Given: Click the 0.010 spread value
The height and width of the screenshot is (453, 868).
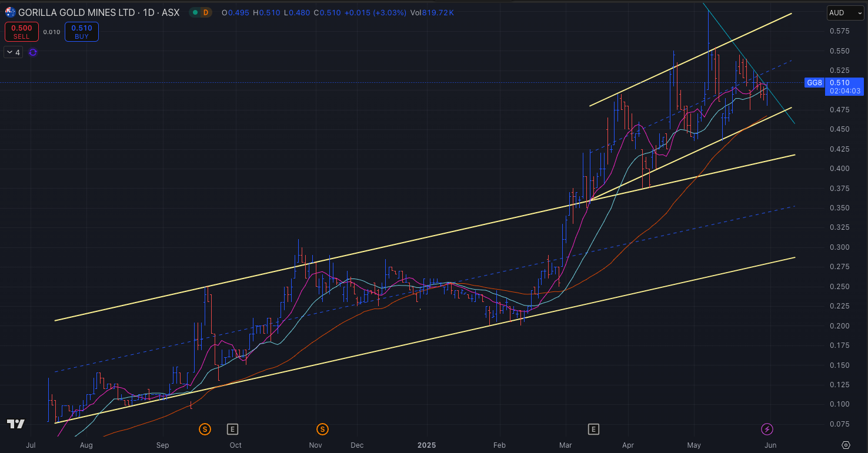Looking at the screenshot, I should [52, 32].
